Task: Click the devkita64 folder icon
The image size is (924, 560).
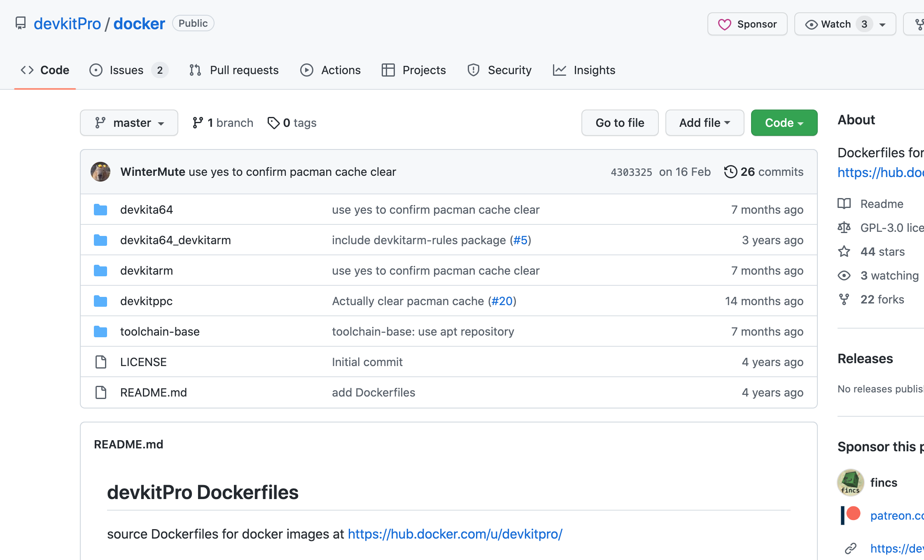Action: pos(100,210)
